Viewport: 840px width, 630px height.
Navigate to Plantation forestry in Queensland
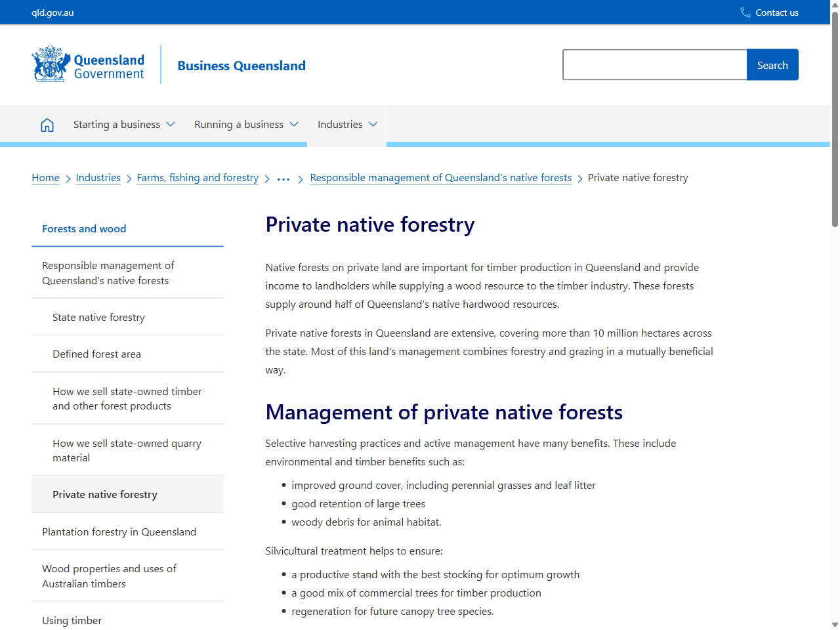(119, 532)
